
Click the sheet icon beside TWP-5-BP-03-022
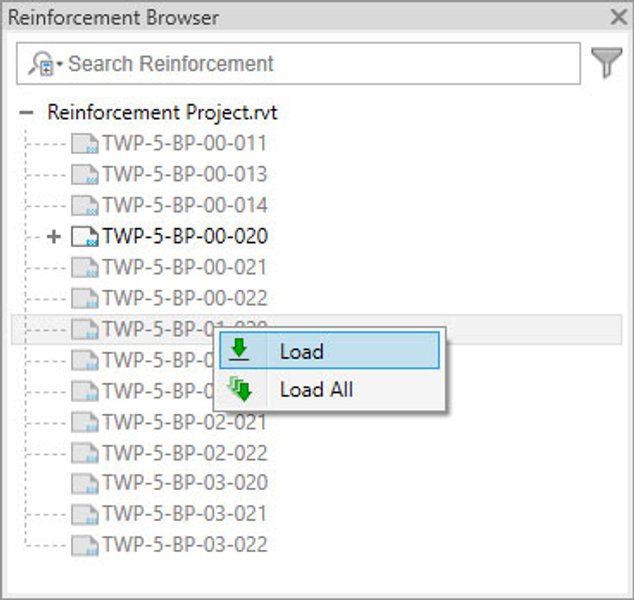coord(85,546)
